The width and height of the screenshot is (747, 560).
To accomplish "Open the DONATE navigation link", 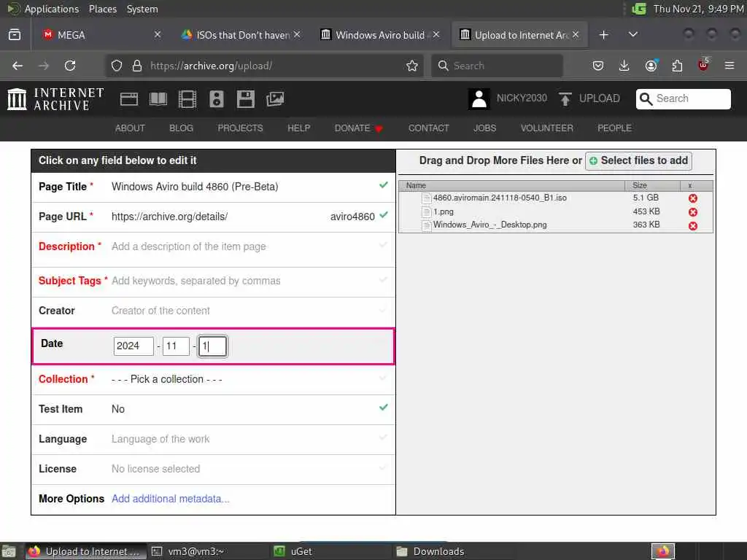I will (x=358, y=128).
